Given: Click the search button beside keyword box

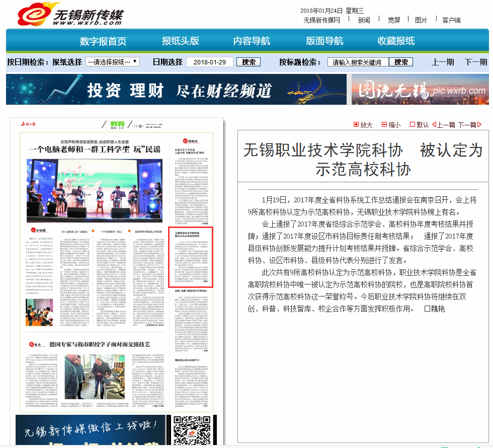Looking at the screenshot, I should click(x=401, y=62).
